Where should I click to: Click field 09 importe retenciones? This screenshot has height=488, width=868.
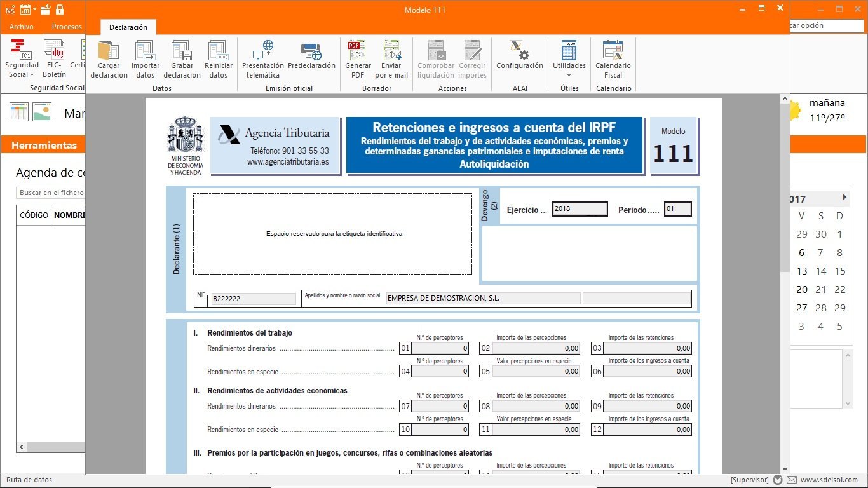pyautogui.click(x=648, y=406)
